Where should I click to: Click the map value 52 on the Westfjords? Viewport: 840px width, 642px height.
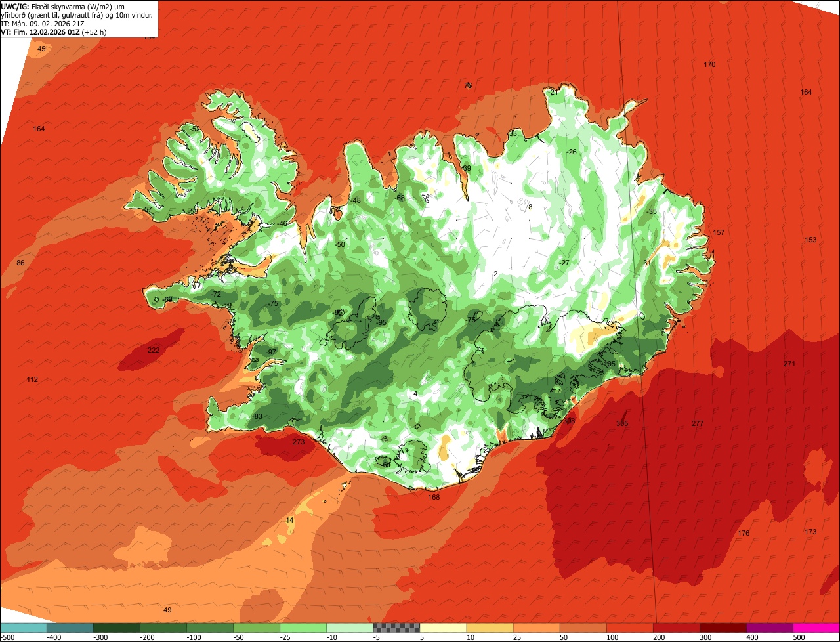click(x=196, y=128)
